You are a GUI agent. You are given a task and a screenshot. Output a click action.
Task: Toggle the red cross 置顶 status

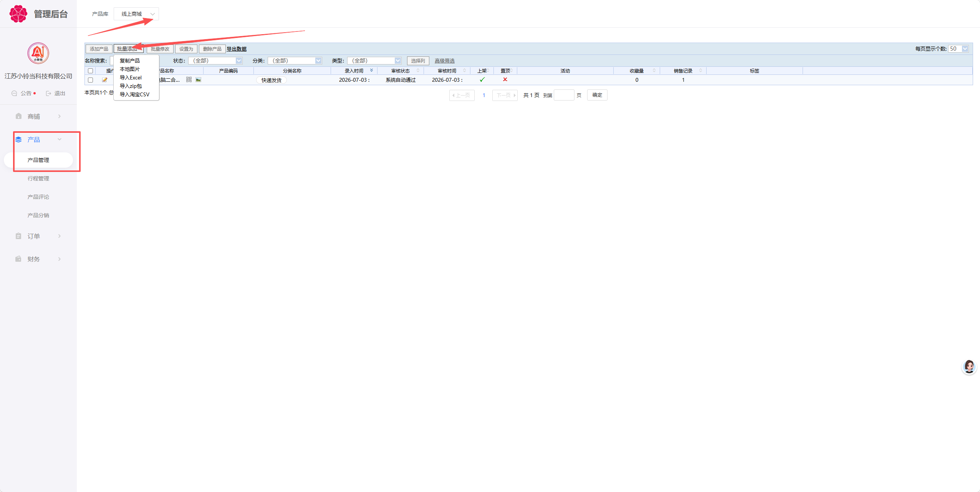505,79
